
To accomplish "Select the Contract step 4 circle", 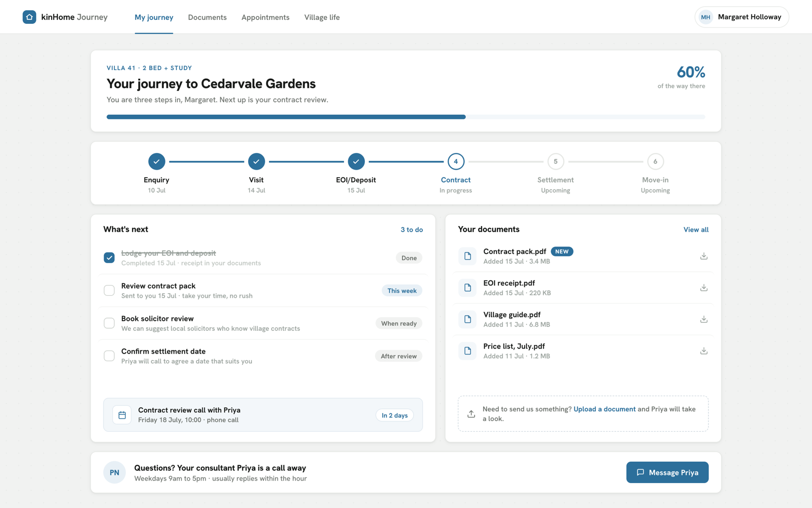I will coord(456,162).
